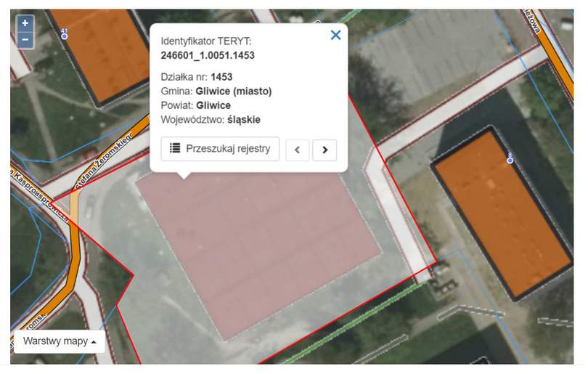Select the TERYT identifier 246601_1.0051.1453 text
Viewport: 588px width, 374px height.
(208, 55)
